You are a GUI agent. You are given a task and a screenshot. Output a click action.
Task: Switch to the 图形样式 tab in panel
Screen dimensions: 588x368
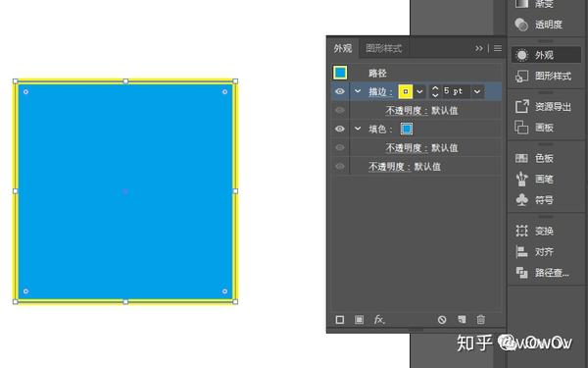[x=383, y=48]
